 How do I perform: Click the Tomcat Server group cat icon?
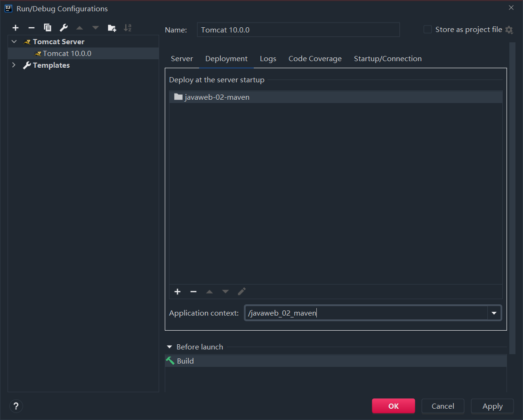point(27,42)
